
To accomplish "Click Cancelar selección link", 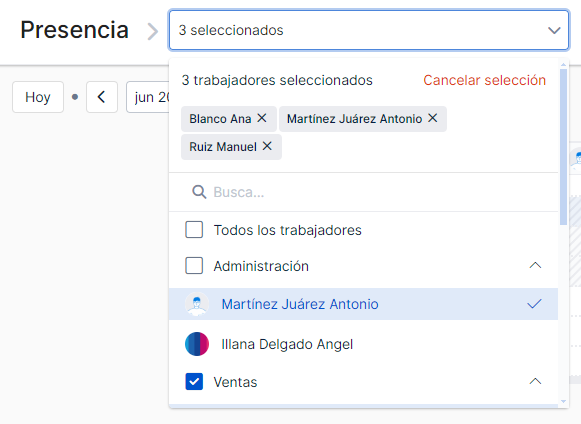I will coord(484,80).
